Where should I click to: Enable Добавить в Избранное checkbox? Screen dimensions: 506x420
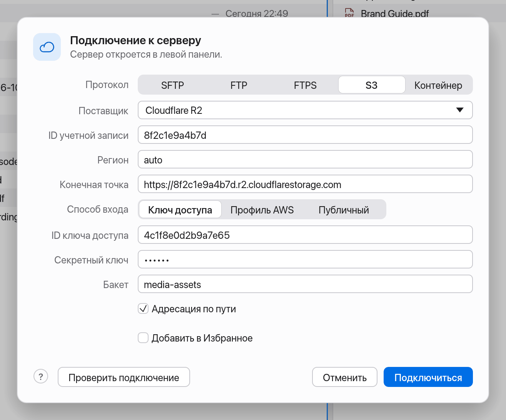tap(143, 338)
